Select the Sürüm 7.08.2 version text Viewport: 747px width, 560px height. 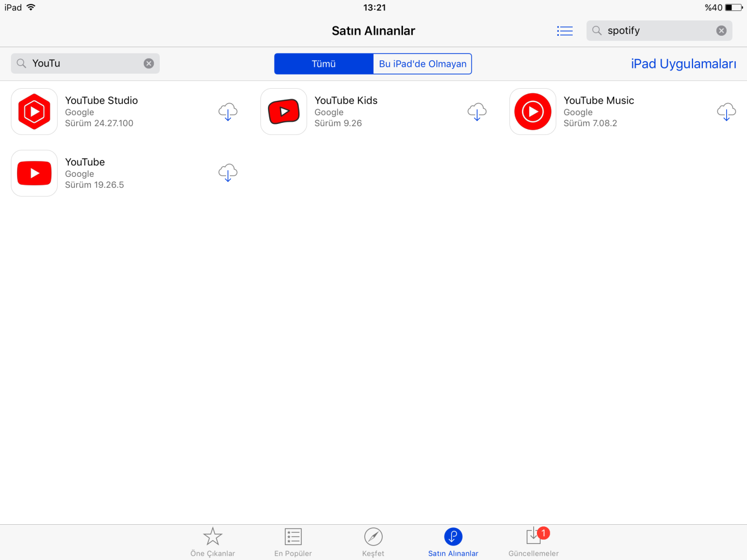590,123
